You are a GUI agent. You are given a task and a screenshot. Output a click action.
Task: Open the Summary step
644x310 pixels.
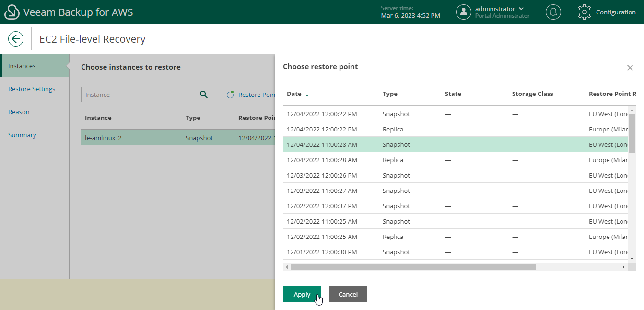pyautogui.click(x=22, y=135)
